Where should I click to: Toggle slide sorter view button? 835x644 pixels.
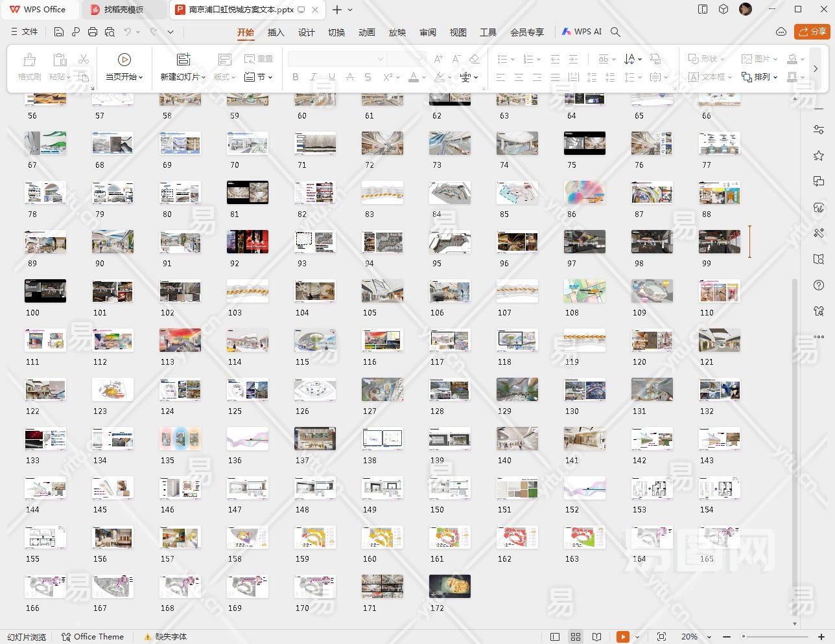[576, 637]
